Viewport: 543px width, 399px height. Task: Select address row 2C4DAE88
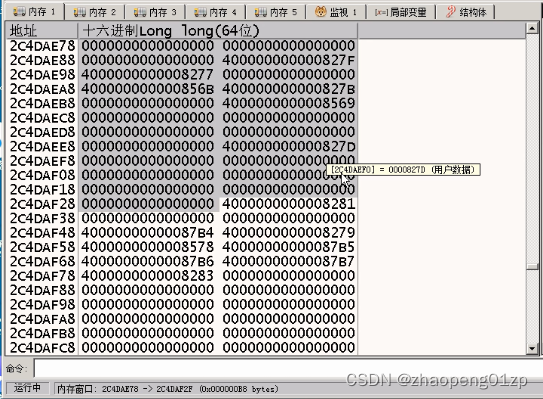[42, 60]
